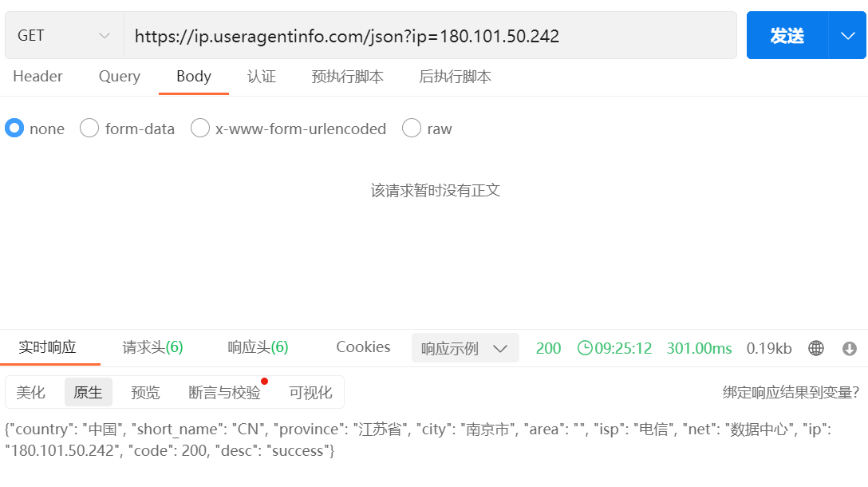The height and width of the screenshot is (487, 868).
Task: Select the form-data radio option
Action: tap(89, 129)
